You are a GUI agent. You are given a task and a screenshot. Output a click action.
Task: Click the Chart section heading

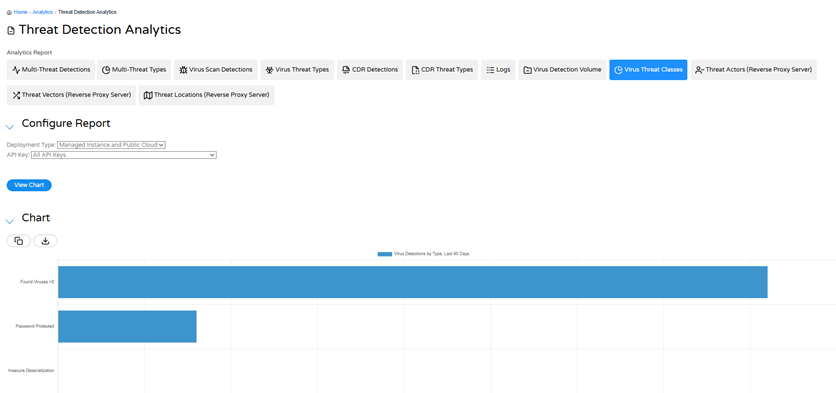click(x=36, y=218)
